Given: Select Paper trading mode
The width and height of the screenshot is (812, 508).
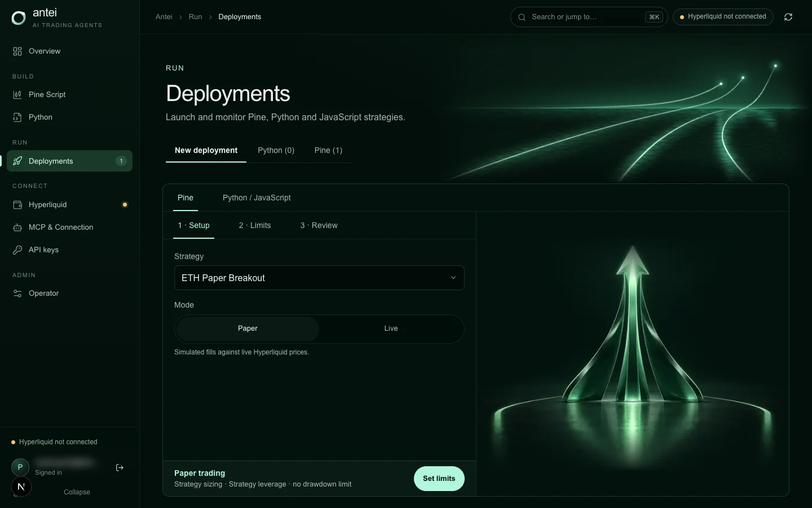Looking at the screenshot, I should (248, 329).
